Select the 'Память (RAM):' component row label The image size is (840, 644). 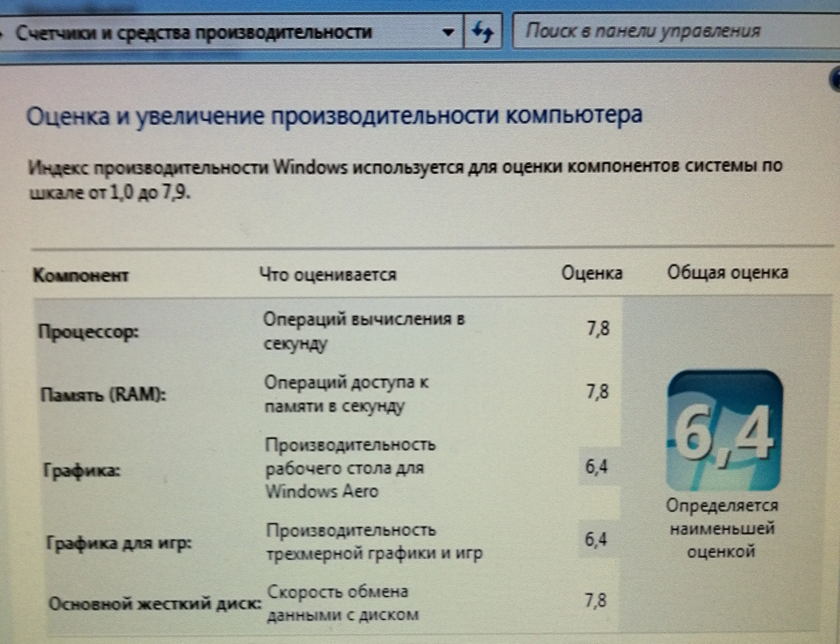[104, 394]
